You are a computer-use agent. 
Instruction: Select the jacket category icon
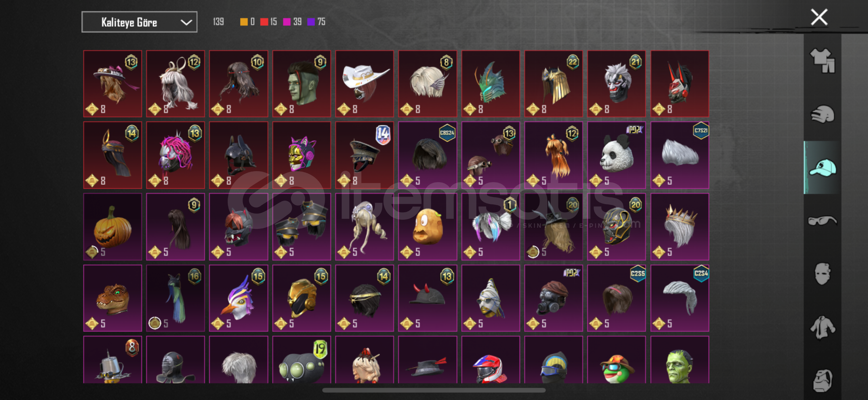click(822, 327)
